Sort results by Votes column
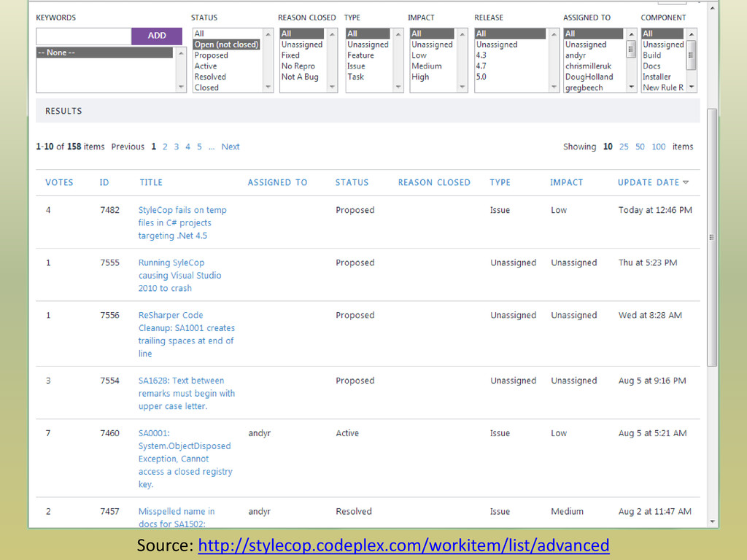 click(59, 182)
